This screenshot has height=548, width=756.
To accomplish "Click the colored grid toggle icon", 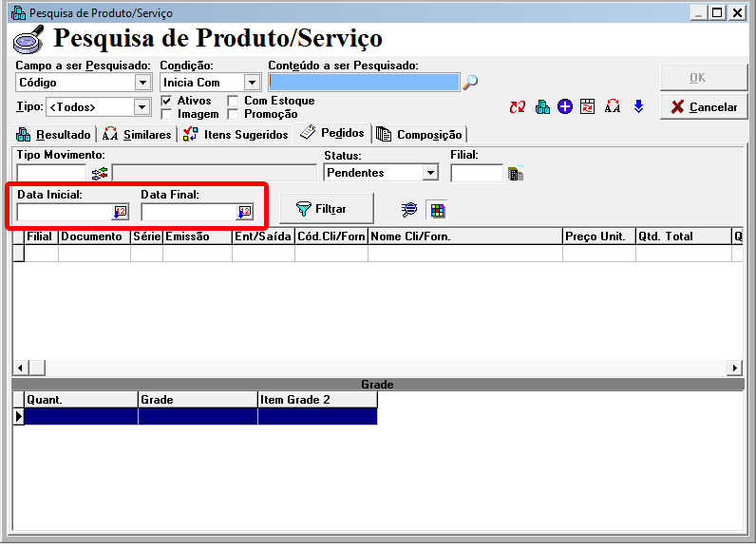I will pyautogui.click(x=435, y=209).
